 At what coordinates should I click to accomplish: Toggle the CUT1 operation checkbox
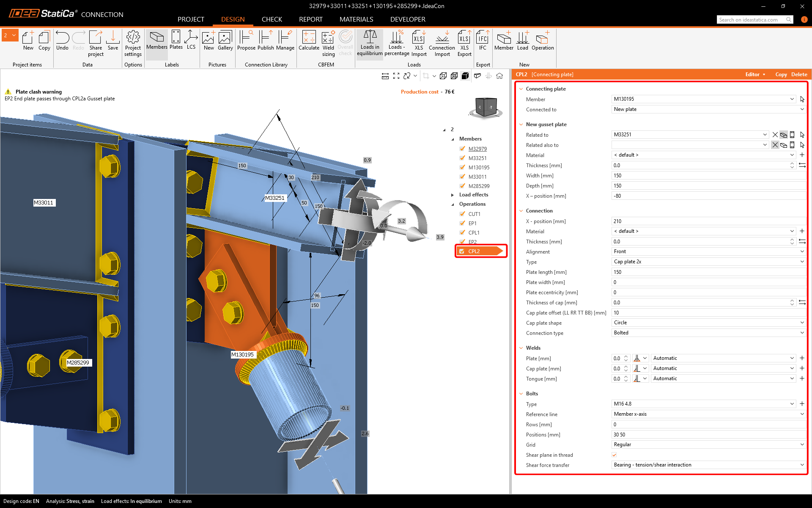coord(462,214)
